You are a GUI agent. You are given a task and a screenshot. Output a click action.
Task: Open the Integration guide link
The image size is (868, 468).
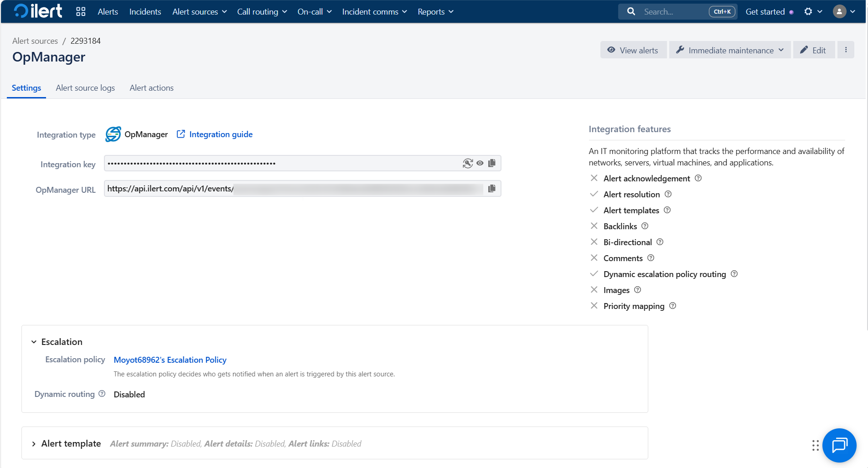tap(221, 134)
